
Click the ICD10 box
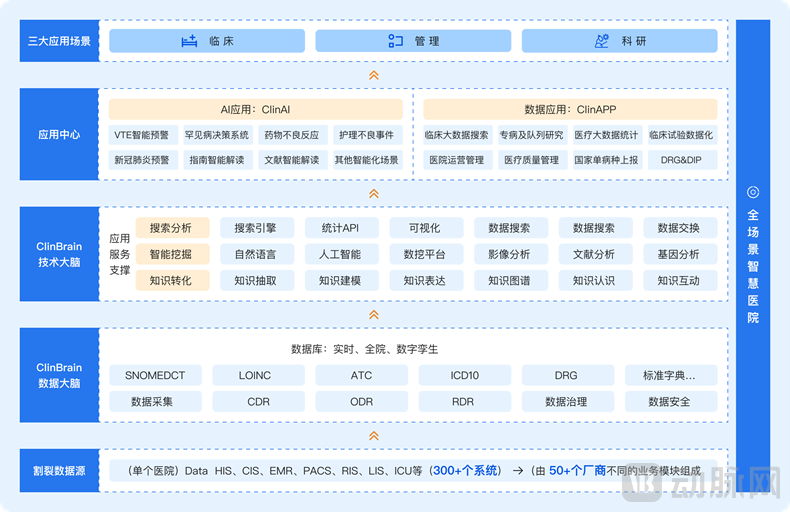(465, 375)
